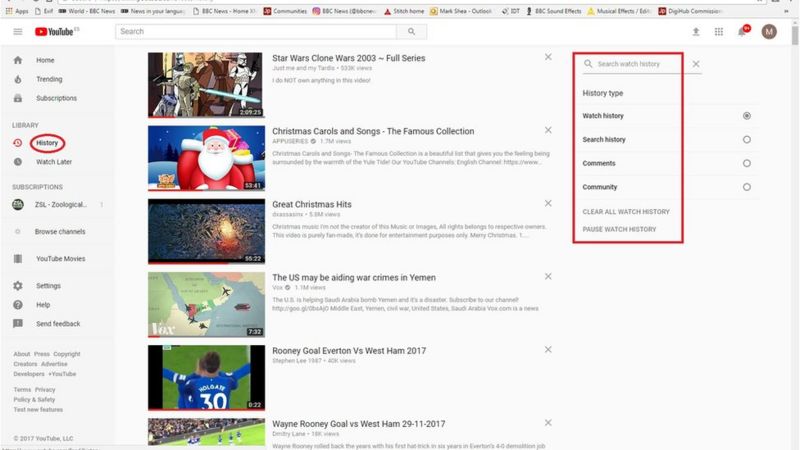Click the Trending flame icon
Image resolution: width=800 pixels, height=450 pixels.
pyautogui.click(x=18, y=79)
